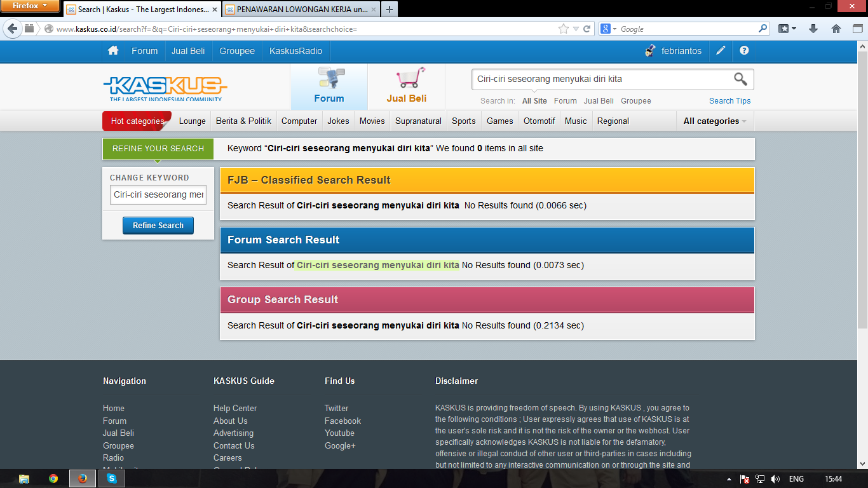Click Groupee in top blue navigation
The image size is (868, 488).
coord(237,51)
